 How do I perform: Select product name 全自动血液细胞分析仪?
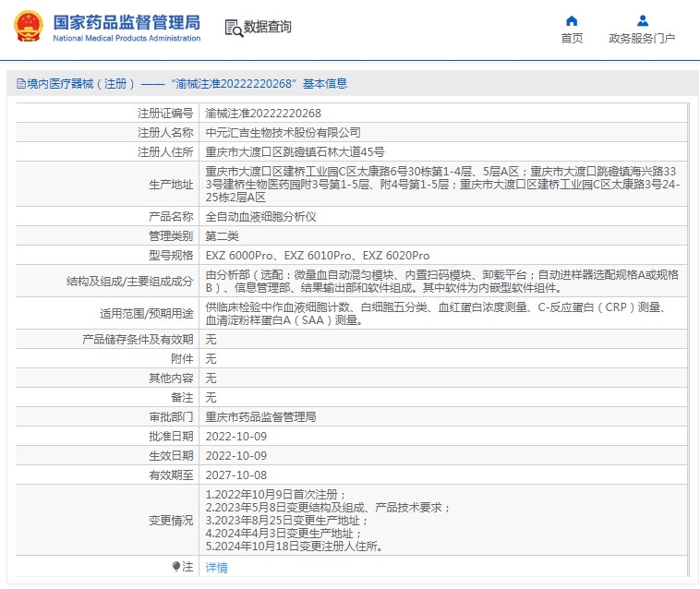pos(260,217)
